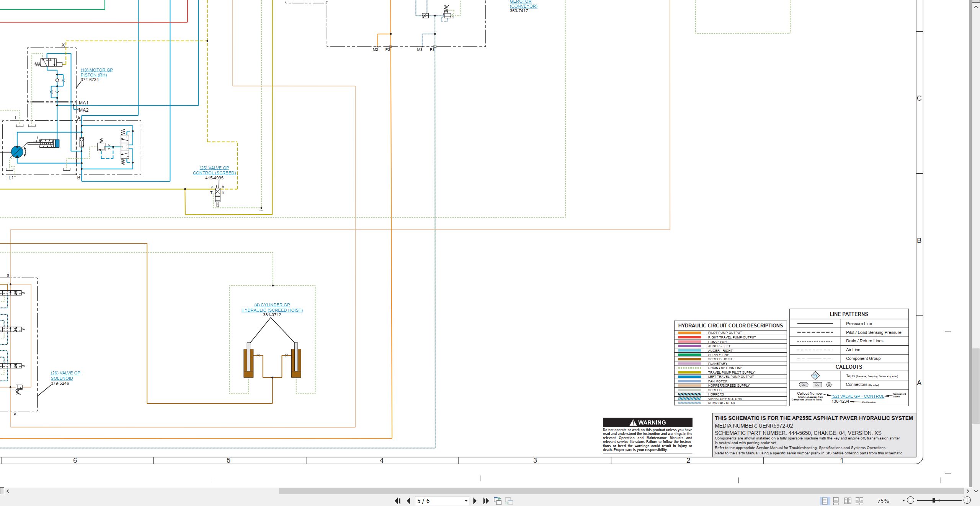The width and height of the screenshot is (980, 506).
Task: Click the horizontal scrollbar thumb
Action: 621,491
